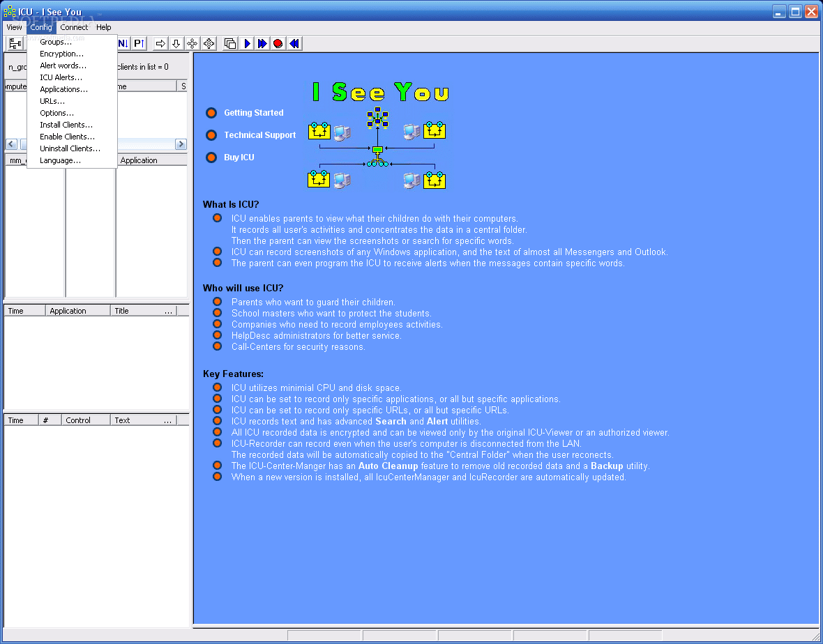Image resolution: width=823 pixels, height=644 pixels.
Task: Click the N down-arrow toolbar button
Action: click(123, 43)
